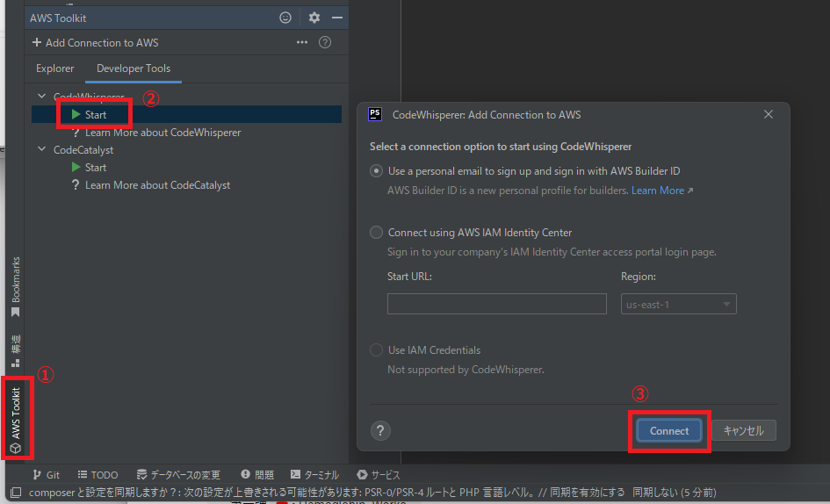Switch to the Developer Tools tab
830x504 pixels.
134,68
